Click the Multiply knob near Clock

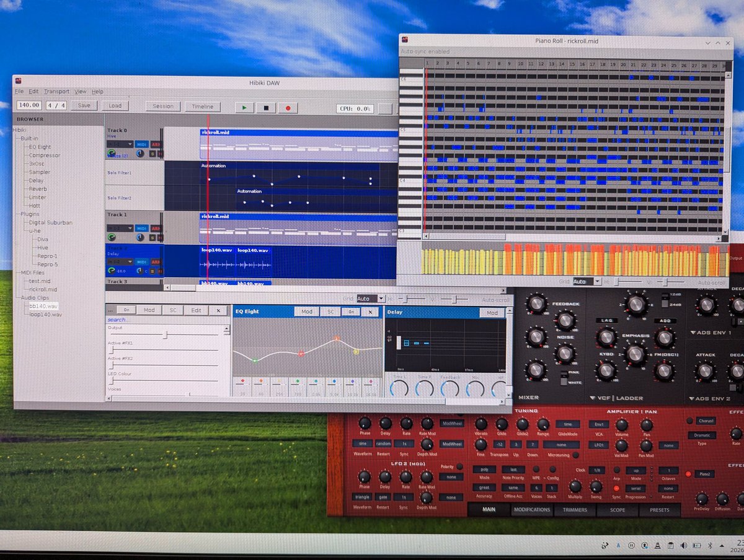tap(575, 486)
